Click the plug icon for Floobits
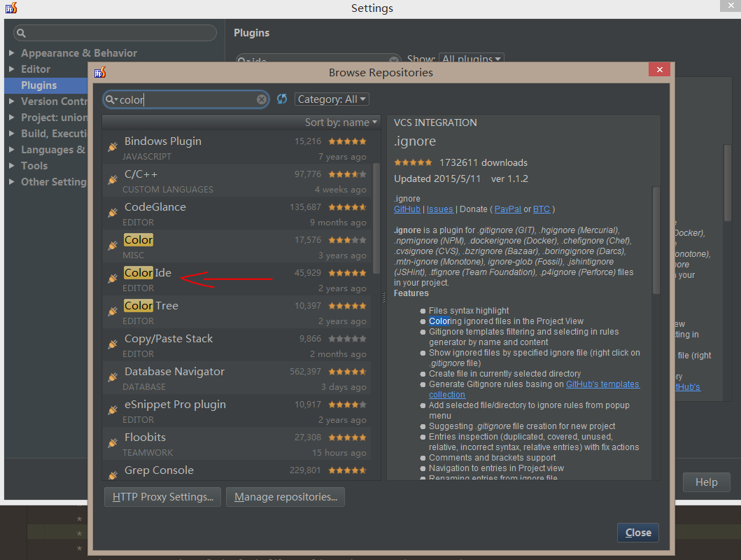Viewport: 741px width, 560px height. [113, 443]
